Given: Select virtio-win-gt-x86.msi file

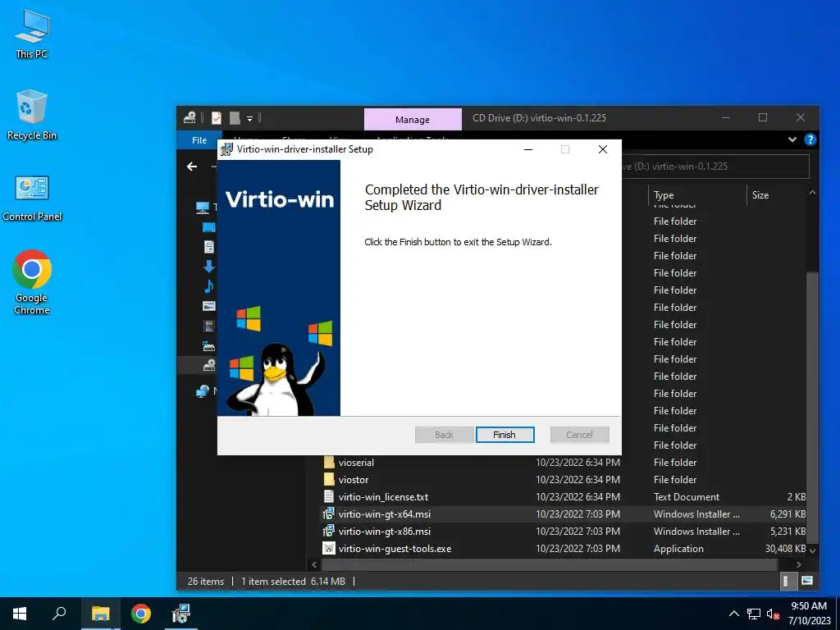Looking at the screenshot, I should click(385, 531).
